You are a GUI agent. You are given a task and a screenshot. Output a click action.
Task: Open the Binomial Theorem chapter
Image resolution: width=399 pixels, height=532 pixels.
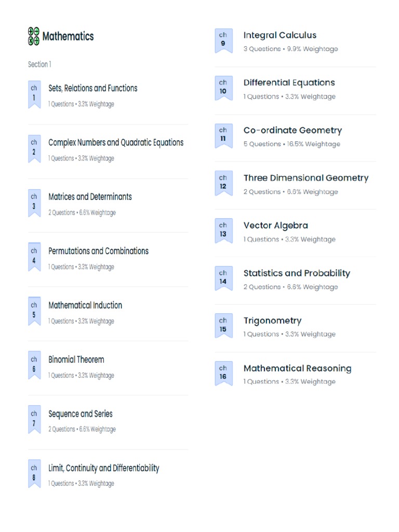[x=76, y=360]
